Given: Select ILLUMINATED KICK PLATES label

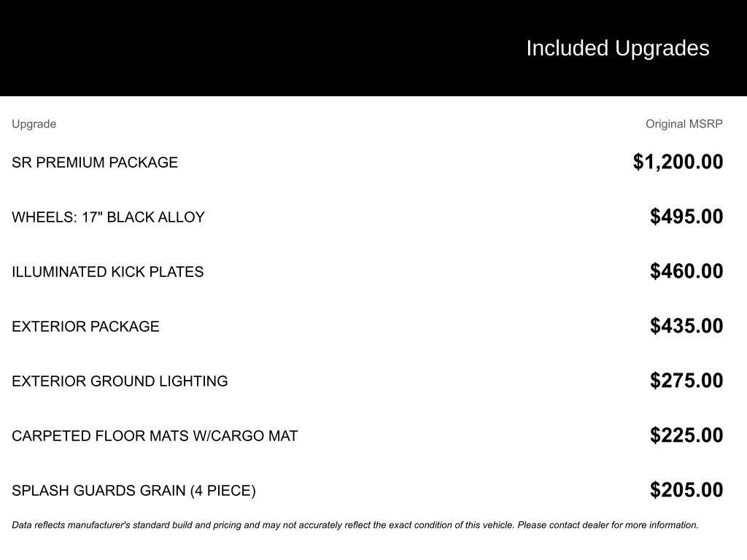Looking at the screenshot, I should coord(107,272).
